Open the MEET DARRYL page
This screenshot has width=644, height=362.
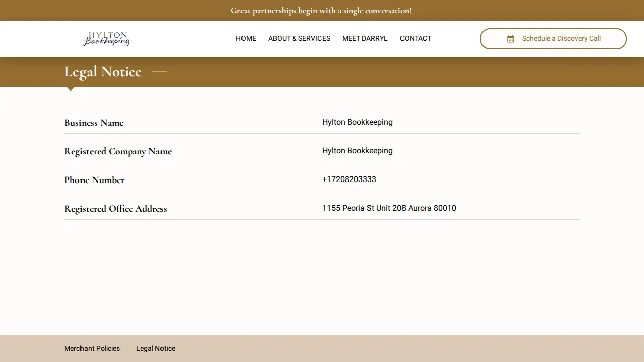click(x=365, y=38)
